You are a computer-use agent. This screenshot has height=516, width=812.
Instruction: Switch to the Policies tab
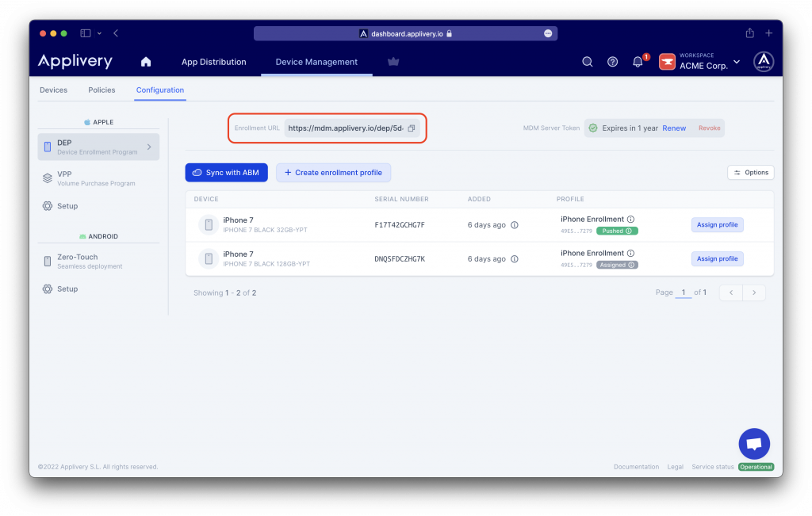(x=101, y=90)
